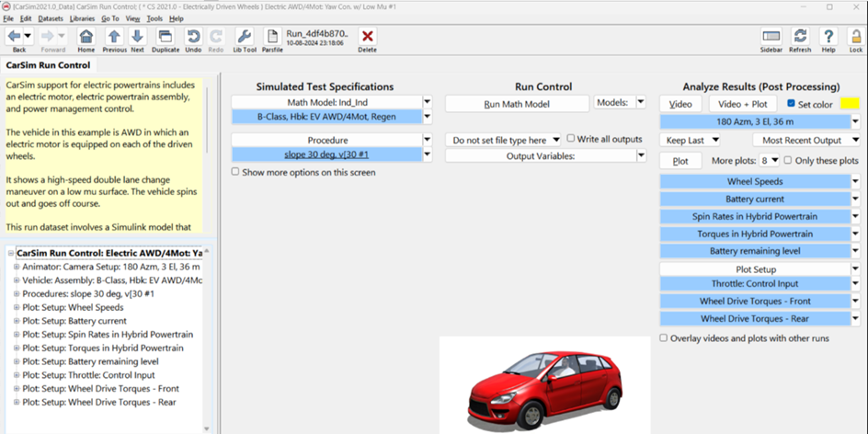The image size is (868, 434).
Task: Click the Video button
Action: (680, 104)
